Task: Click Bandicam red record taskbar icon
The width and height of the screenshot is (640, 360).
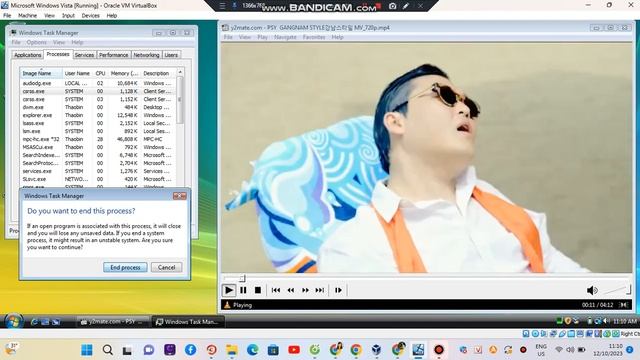Action: pyautogui.click(x=439, y=350)
